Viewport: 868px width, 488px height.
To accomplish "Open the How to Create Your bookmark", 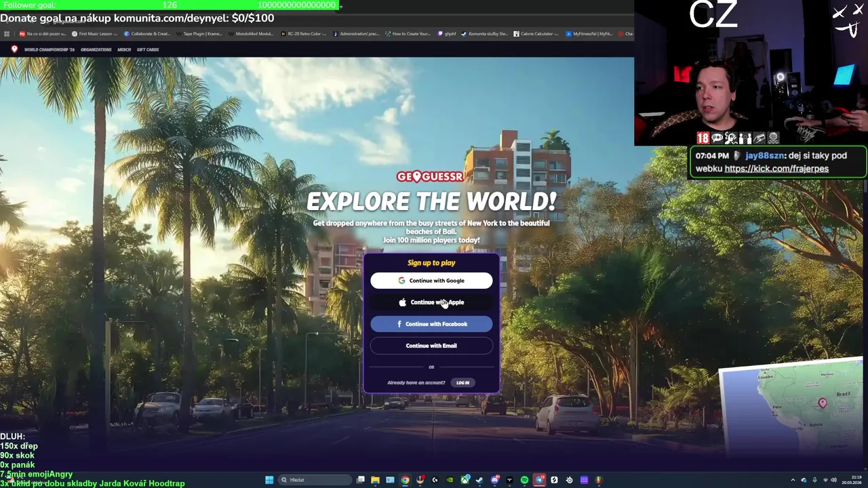I will pos(408,33).
